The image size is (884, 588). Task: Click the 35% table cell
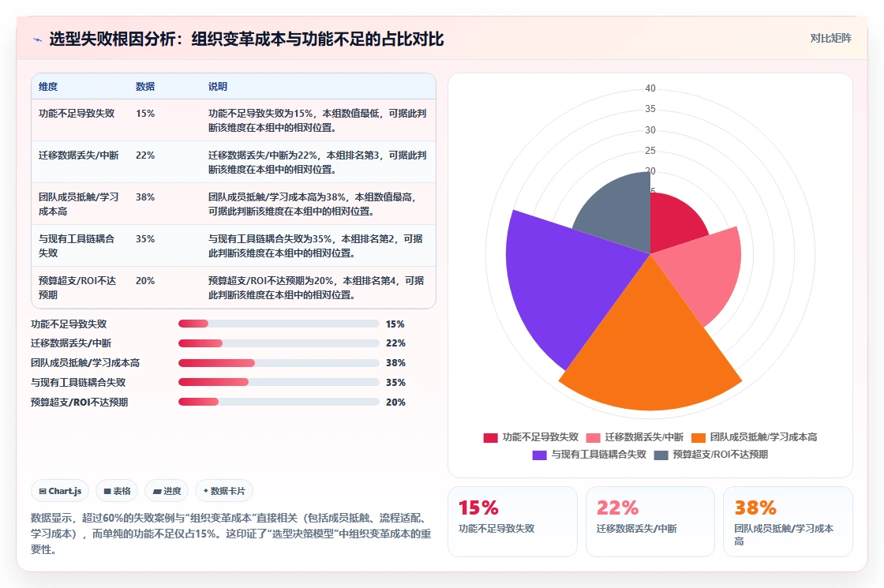(x=145, y=238)
